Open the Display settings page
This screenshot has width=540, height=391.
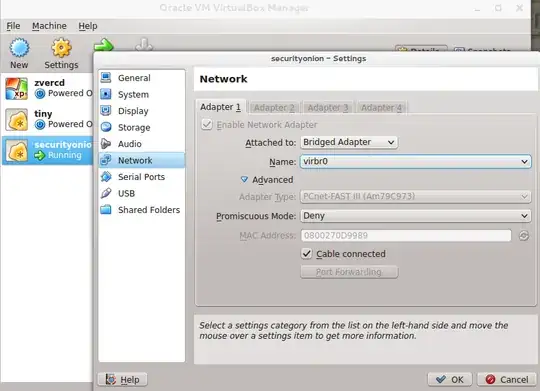pos(142,111)
